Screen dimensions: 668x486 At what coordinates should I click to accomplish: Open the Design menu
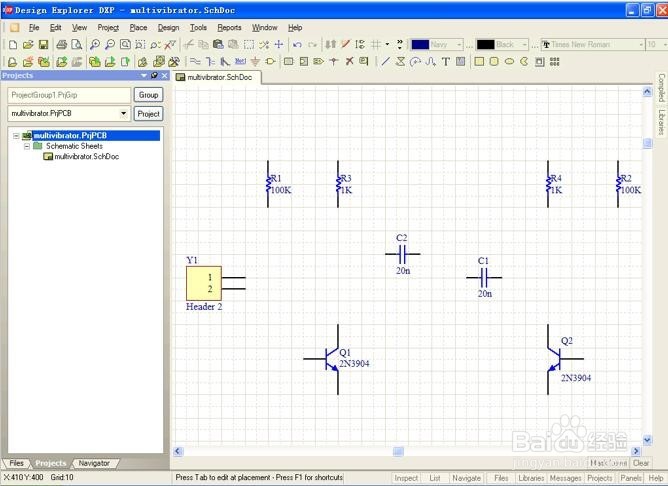pyautogui.click(x=168, y=28)
